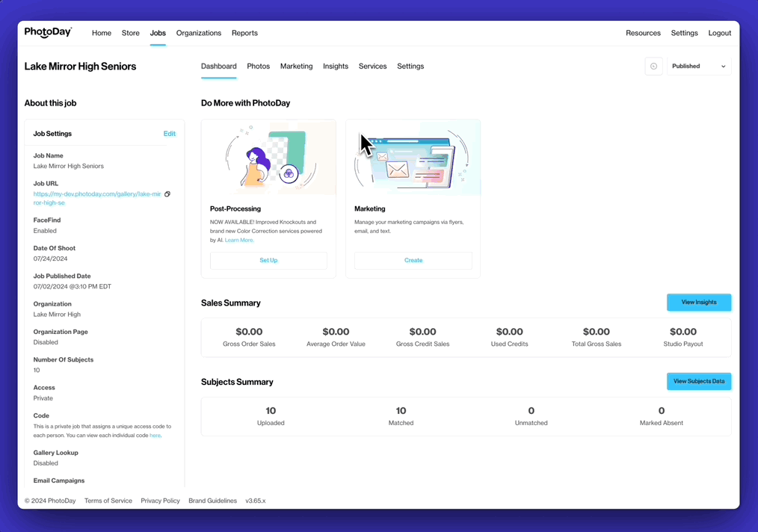Open the Jobs menu in top navigation
Screen dimensions: 758x532
tap(158, 33)
